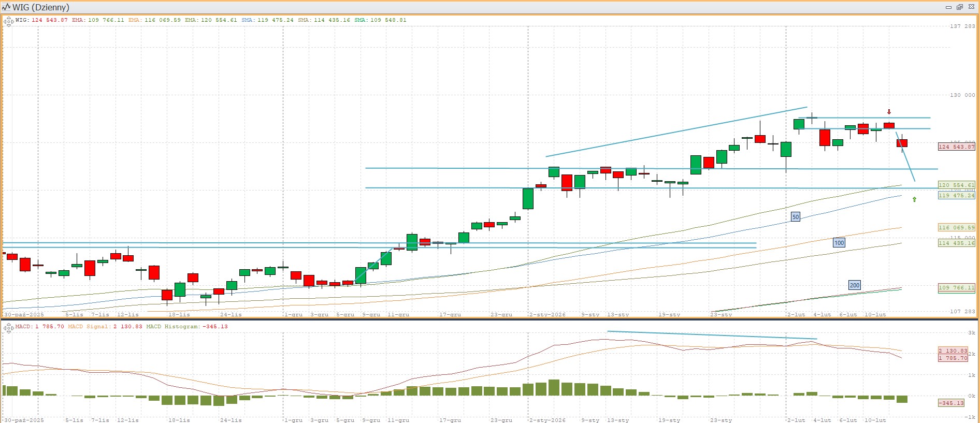Click the move handle icon in price panel
The image size is (980, 423).
tap(8, 22)
